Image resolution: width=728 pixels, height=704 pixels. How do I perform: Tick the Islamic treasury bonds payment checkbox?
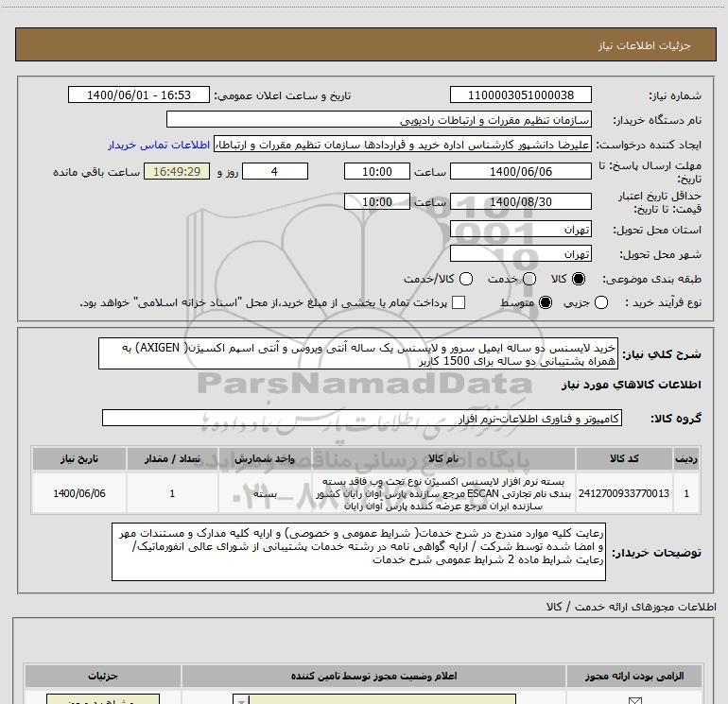coord(459,302)
